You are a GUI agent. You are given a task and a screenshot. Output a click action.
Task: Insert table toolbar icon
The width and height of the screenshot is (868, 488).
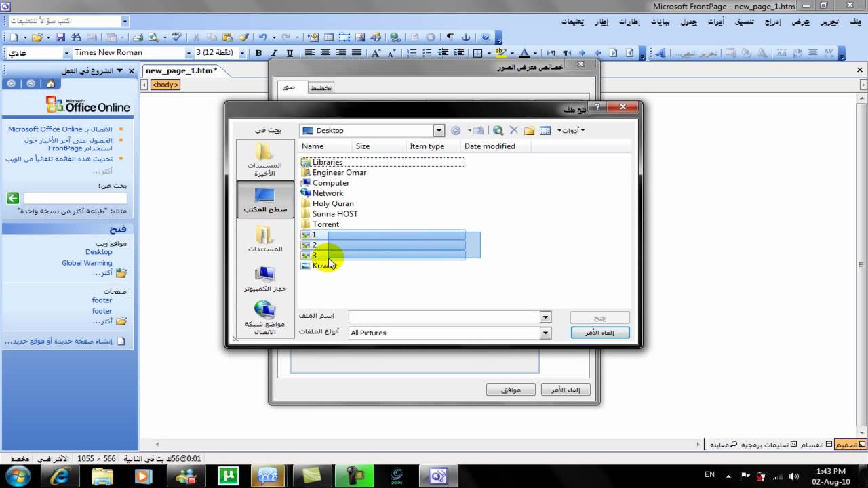pyautogui.click(x=329, y=37)
